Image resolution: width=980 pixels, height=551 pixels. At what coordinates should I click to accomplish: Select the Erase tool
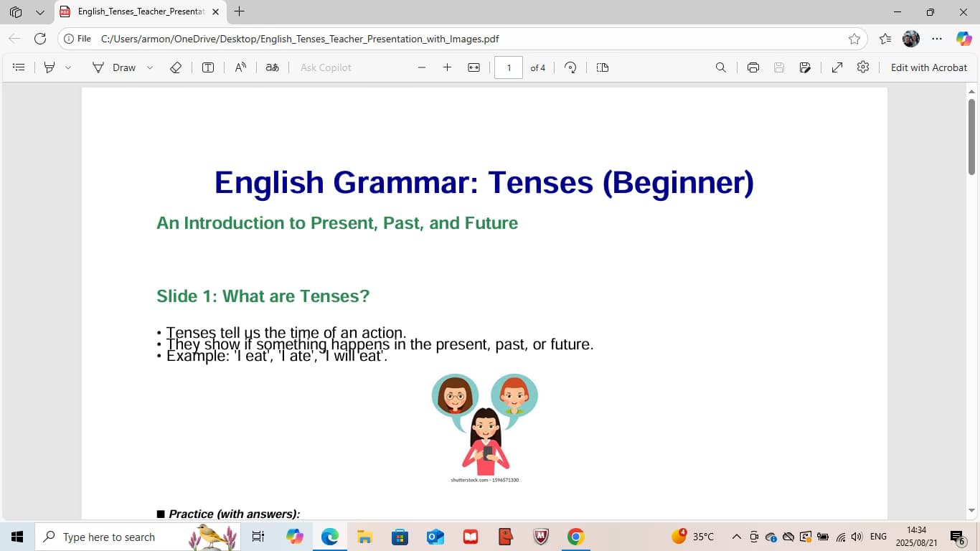[176, 67]
